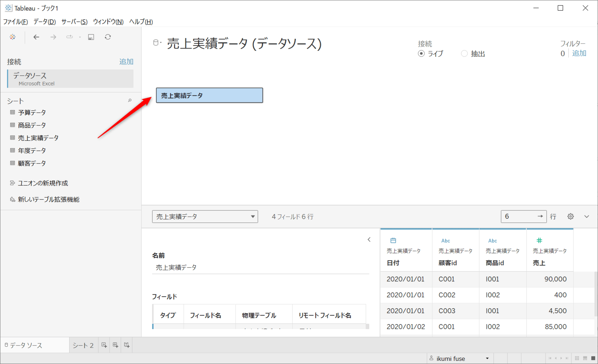The height and width of the screenshot is (364, 598).
Task: Select the 売上実績データ sheet in list
Action: pyautogui.click(x=38, y=138)
